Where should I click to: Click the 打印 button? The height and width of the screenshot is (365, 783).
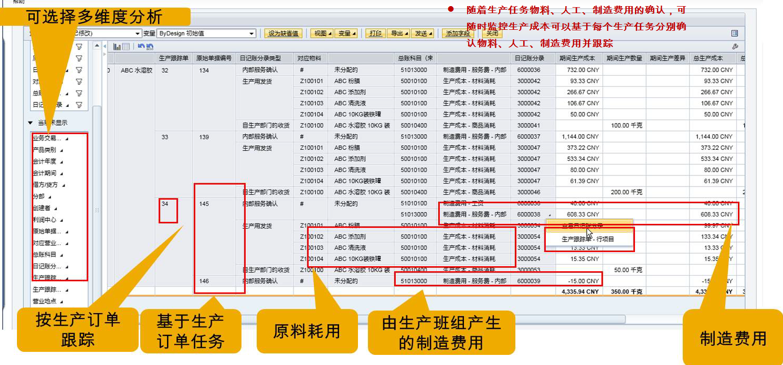click(x=376, y=33)
